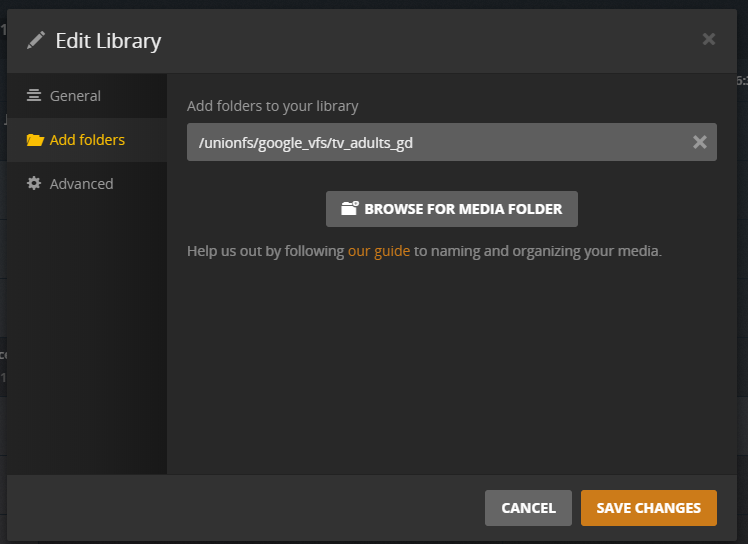Remove the tv_adults_gd folder with its X
This screenshot has height=544, width=748.
coord(699,142)
